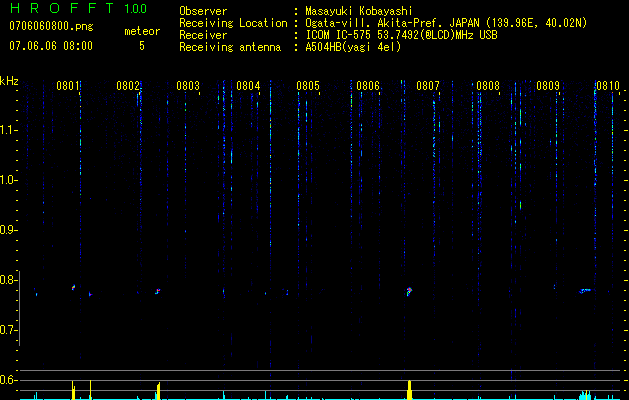Click the 0.6 kHz axis label

click(x=8, y=380)
